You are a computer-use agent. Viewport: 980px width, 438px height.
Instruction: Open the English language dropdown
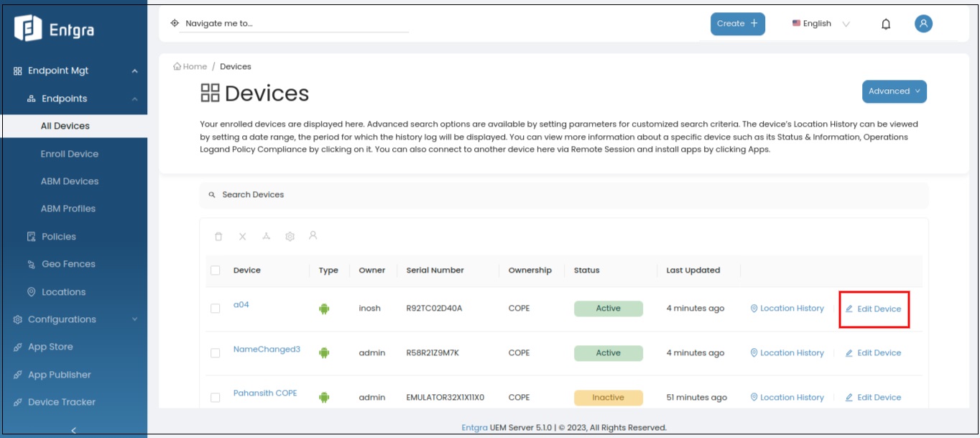(820, 24)
